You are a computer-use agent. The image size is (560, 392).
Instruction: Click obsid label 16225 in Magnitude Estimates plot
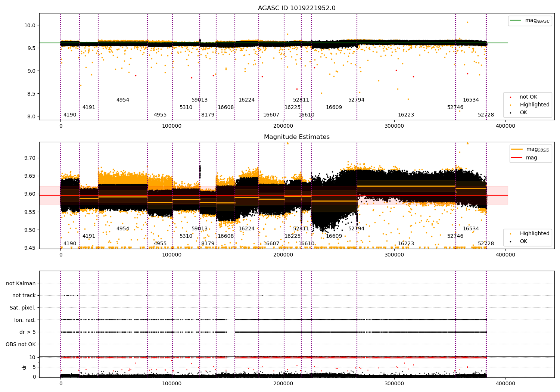[x=293, y=236]
